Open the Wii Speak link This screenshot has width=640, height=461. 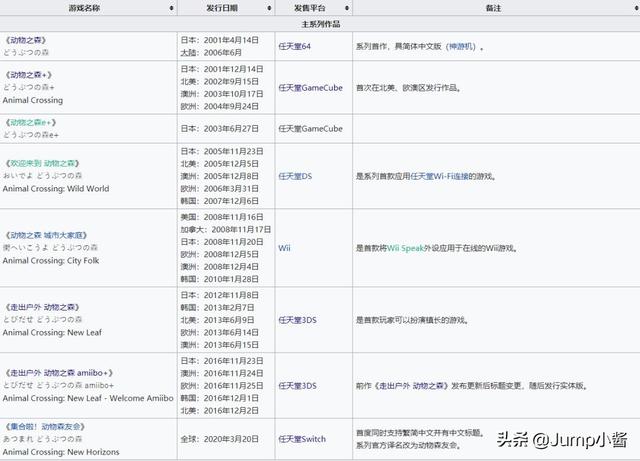(405, 248)
